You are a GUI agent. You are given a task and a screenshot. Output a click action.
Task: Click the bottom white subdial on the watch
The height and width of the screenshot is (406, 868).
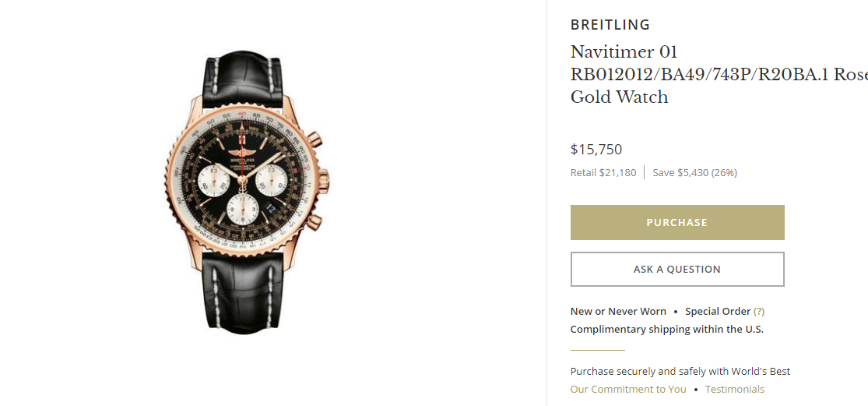[242, 208]
